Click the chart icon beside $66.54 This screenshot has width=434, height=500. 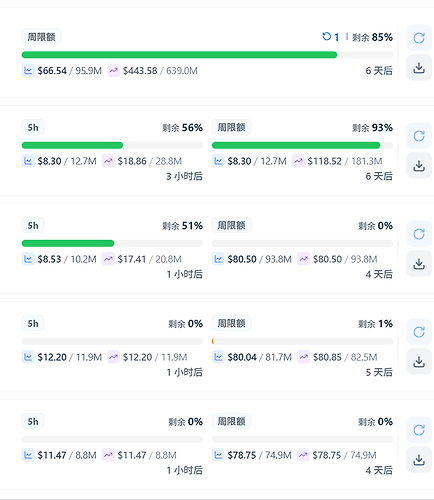pos(28,71)
